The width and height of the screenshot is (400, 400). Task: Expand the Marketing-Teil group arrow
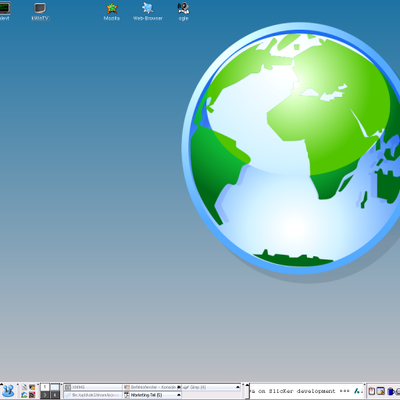click(x=179, y=395)
